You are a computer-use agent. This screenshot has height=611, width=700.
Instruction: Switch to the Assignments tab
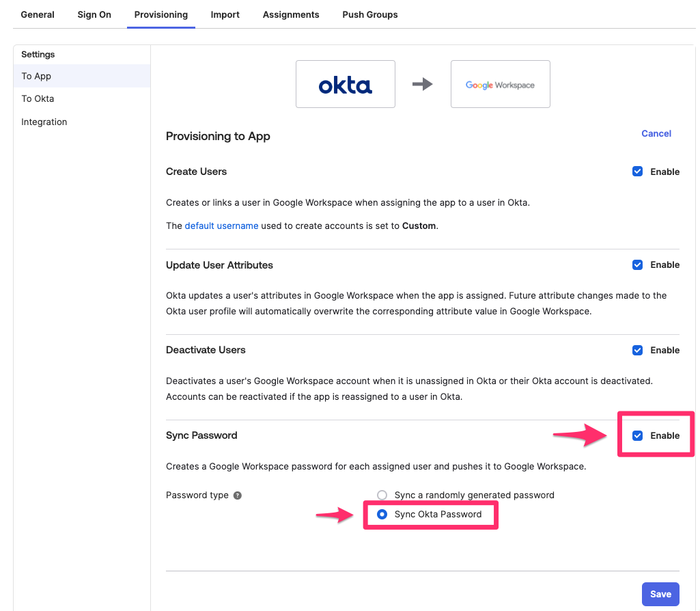click(291, 14)
